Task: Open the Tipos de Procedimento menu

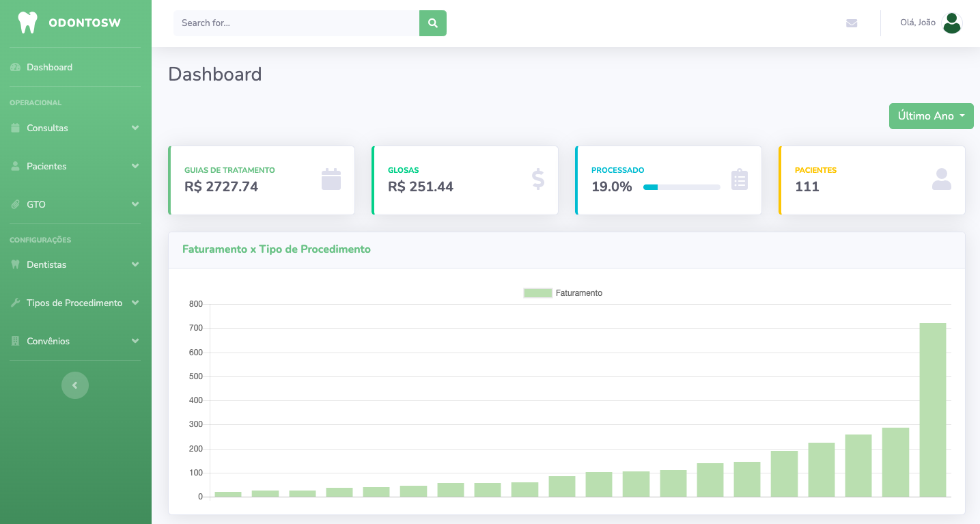Action: 75,303
